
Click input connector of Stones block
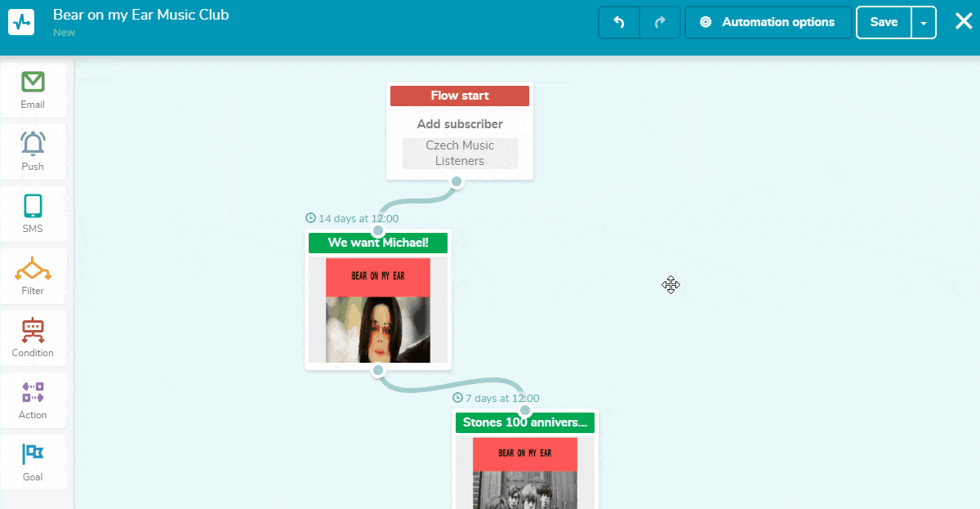[x=525, y=411]
